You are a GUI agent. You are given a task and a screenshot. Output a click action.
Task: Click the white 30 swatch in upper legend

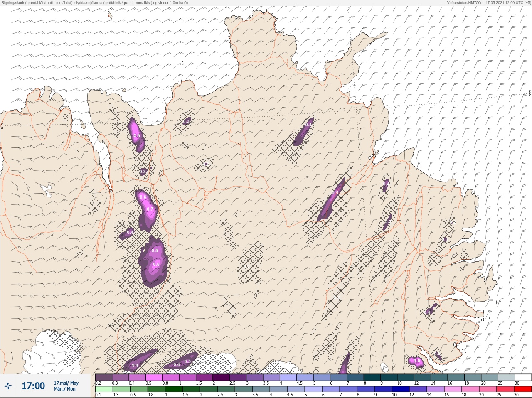[523, 377]
